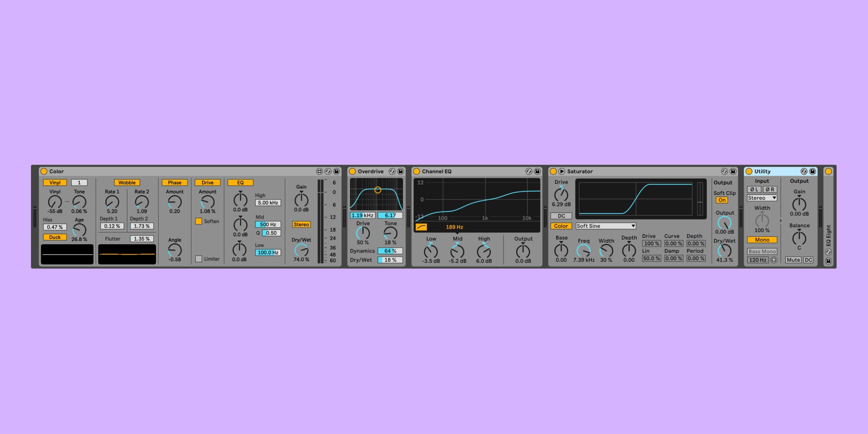Toggle Saturator Soft Clip On button

pos(722,200)
